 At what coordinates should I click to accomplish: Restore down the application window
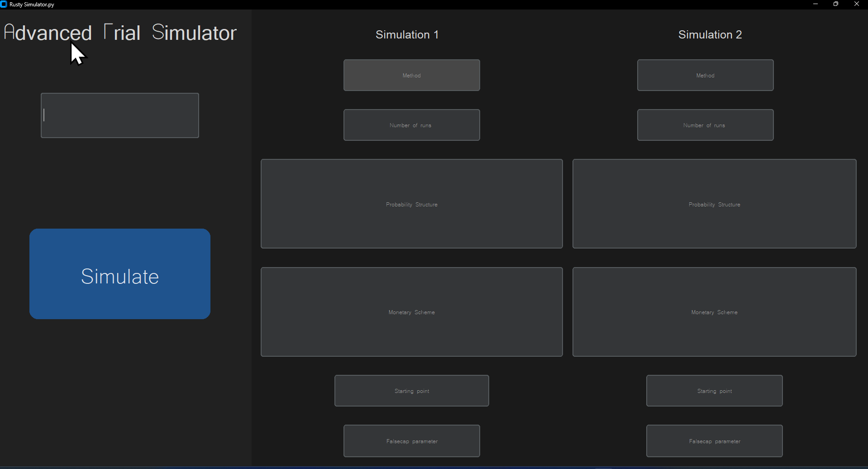pos(836,4)
